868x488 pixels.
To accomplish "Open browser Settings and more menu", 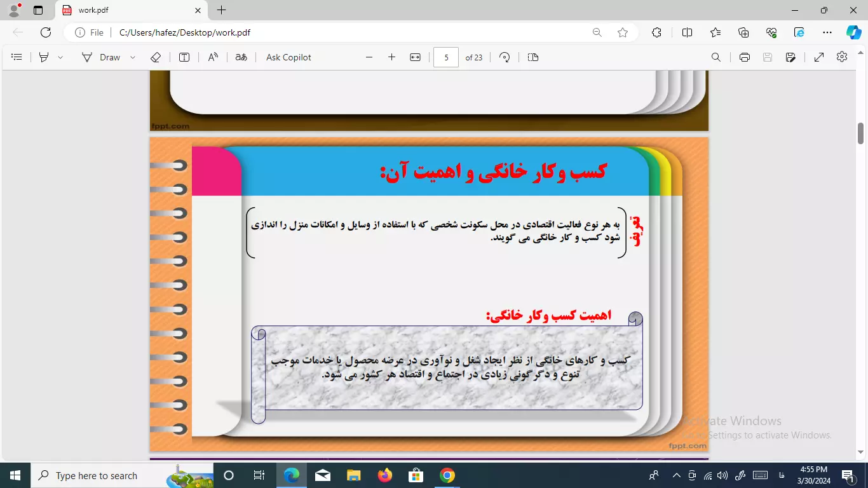I will click(827, 32).
